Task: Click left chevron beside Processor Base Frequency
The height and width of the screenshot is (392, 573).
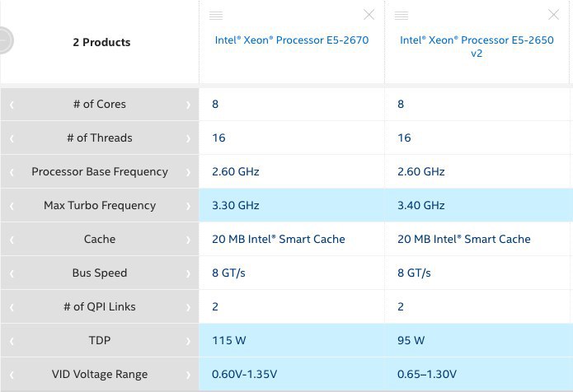Action: point(12,172)
